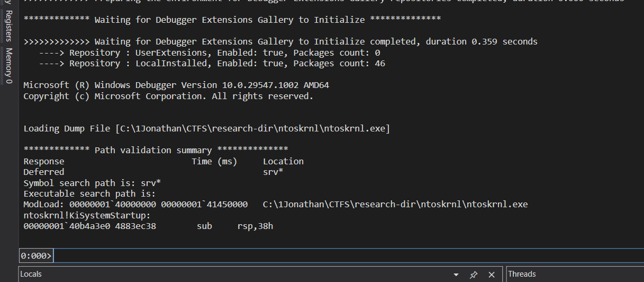Click the 'Repository : UserExtensions' line
Viewport: 644px width, 282px height.
click(210, 52)
